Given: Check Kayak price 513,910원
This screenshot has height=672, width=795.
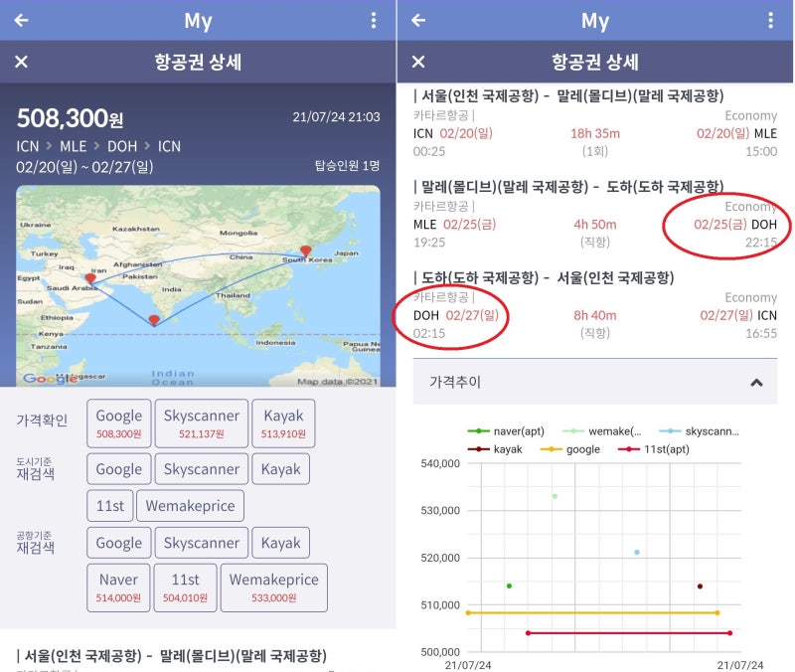Looking at the screenshot, I should [x=283, y=423].
